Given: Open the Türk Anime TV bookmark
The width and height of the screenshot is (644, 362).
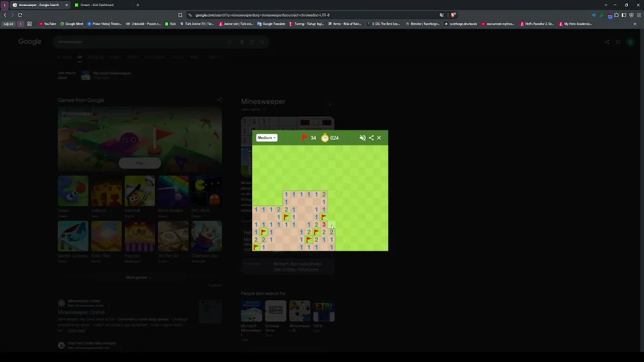Looking at the screenshot, I should (197, 24).
